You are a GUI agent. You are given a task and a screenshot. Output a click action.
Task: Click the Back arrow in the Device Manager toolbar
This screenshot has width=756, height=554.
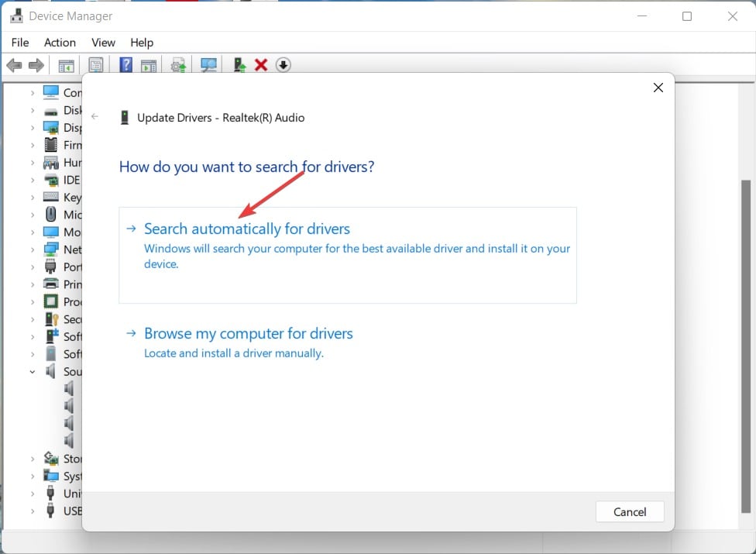[x=14, y=65]
